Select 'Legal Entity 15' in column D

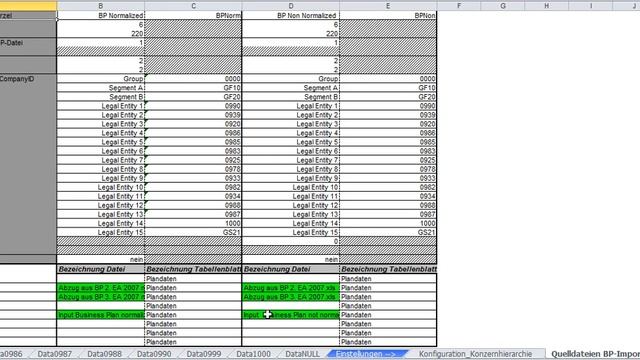tap(291, 232)
